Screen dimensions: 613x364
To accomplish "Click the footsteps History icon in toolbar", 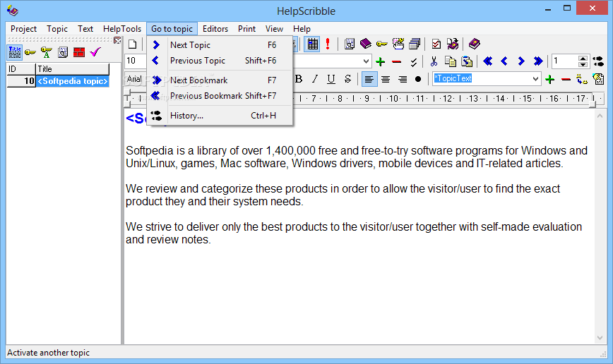I will [x=598, y=61].
